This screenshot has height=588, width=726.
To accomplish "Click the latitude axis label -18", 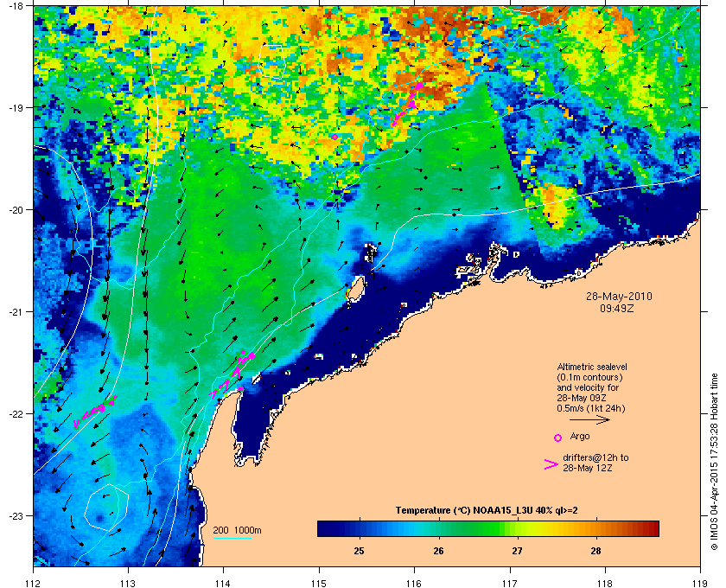I will (16, 5).
